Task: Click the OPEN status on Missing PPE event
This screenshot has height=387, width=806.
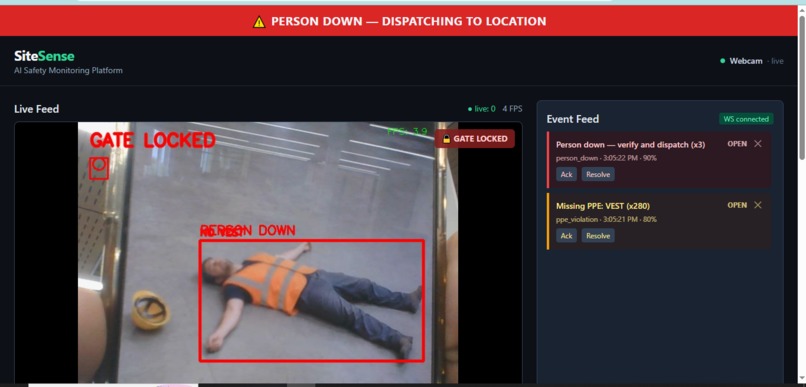Action: tap(737, 205)
